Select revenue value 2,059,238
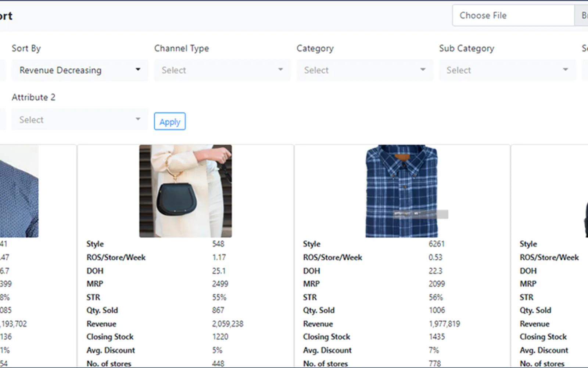 [x=227, y=324]
